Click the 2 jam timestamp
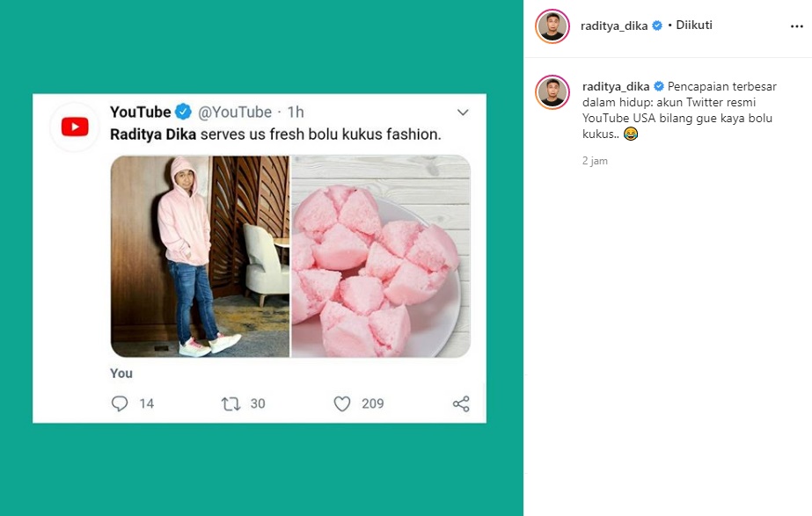 point(595,161)
